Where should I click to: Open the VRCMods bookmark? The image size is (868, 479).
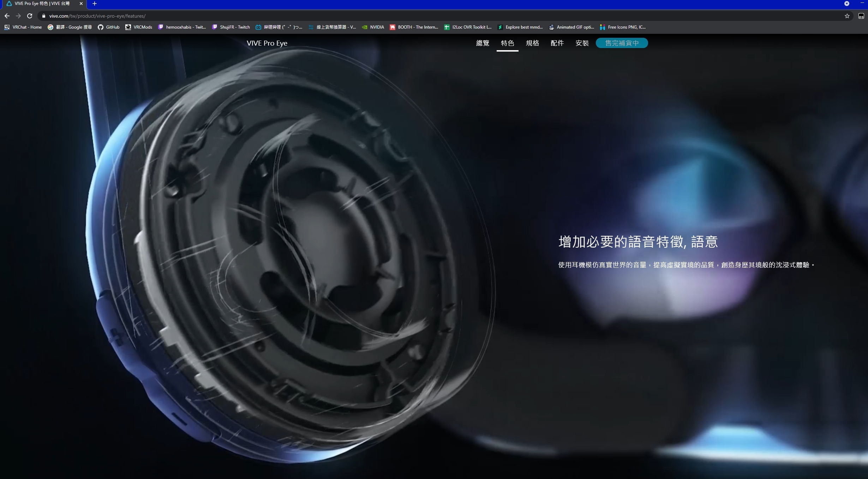coord(139,27)
